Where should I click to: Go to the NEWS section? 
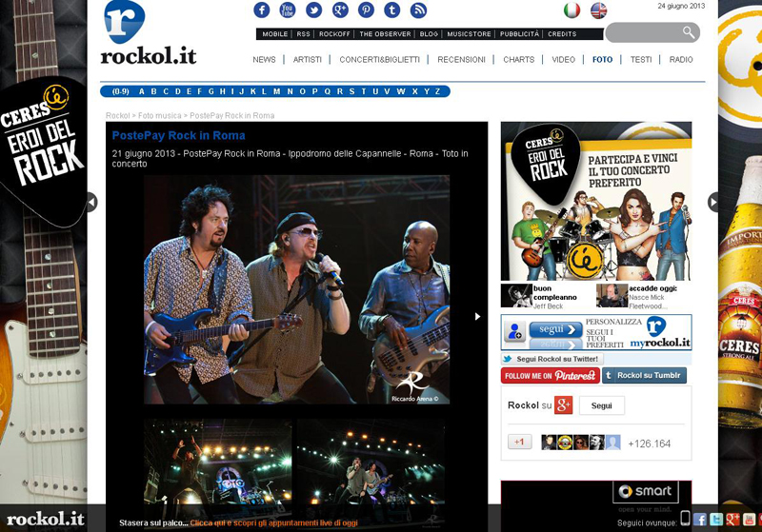[264, 59]
